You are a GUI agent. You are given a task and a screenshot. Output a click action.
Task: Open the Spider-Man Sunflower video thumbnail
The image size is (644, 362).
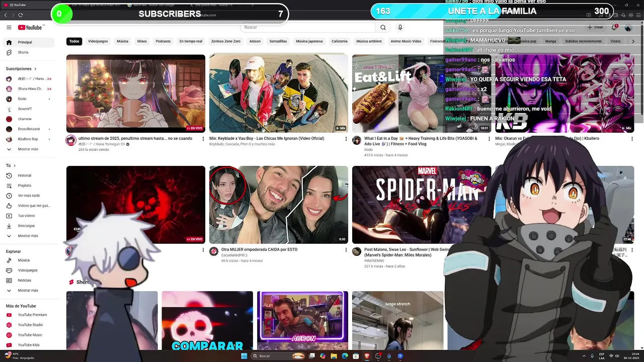(x=422, y=205)
